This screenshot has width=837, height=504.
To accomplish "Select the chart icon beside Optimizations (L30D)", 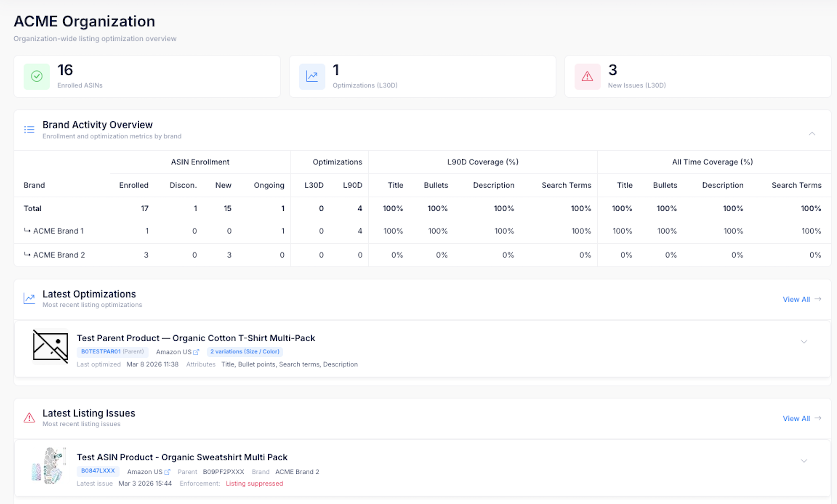I will coord(312,77).
